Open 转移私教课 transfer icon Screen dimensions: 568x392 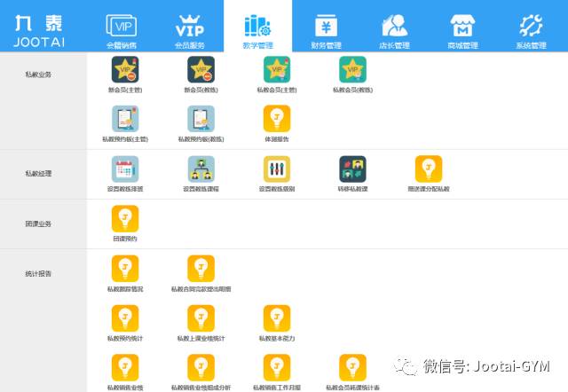[353, 169]
